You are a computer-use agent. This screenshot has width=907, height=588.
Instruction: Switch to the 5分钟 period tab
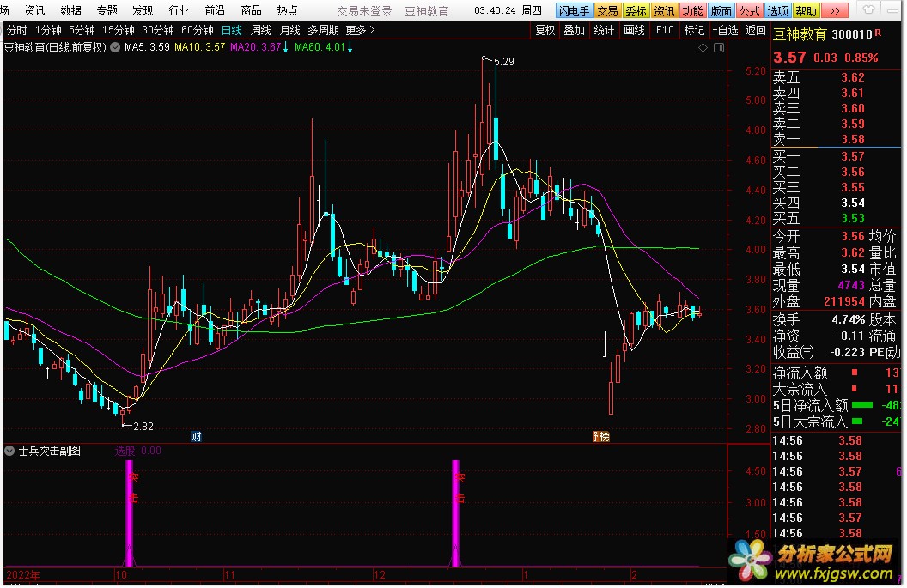pyautogui.click(x=82, y=30)
